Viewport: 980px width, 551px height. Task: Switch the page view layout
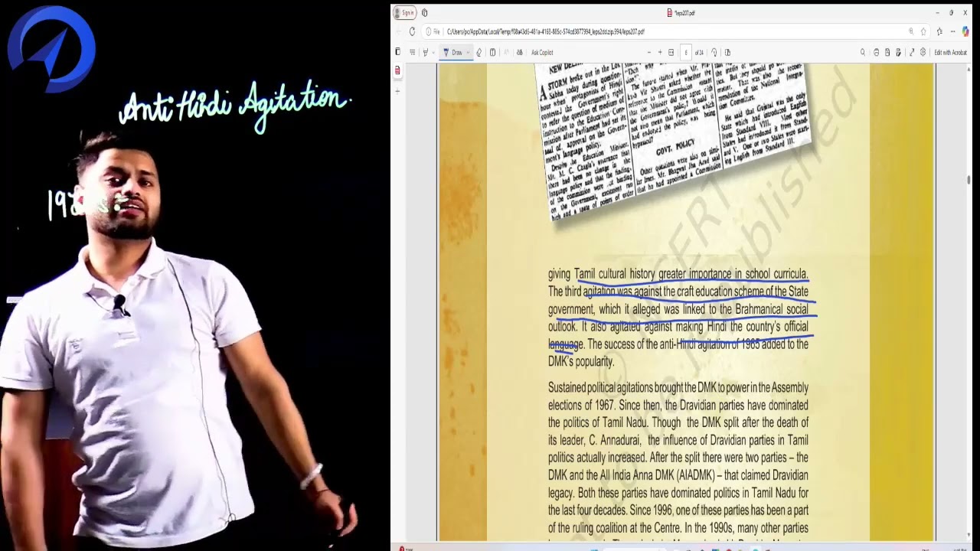pos(727,52)
